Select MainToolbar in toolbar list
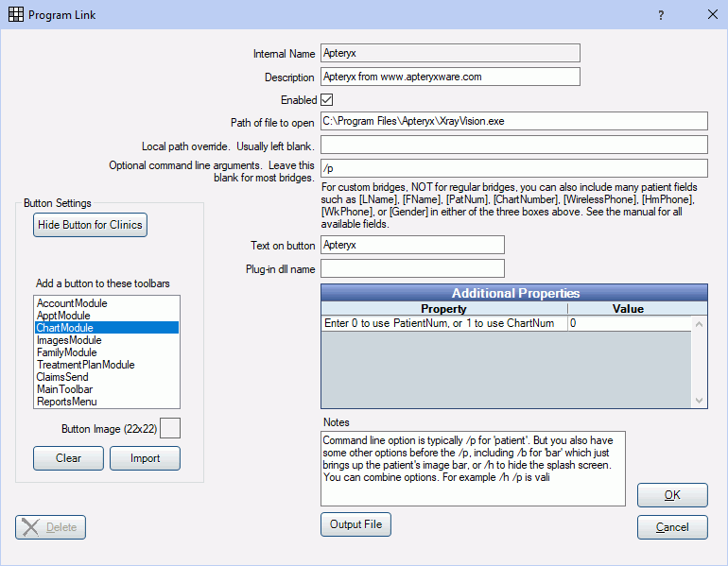 (107, 389)
